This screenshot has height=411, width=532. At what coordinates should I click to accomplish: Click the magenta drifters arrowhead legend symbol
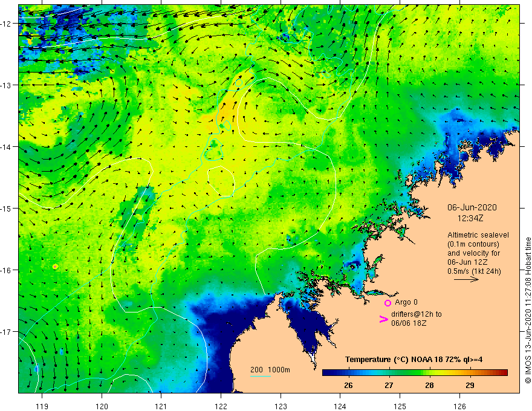[x=383, y=319]
